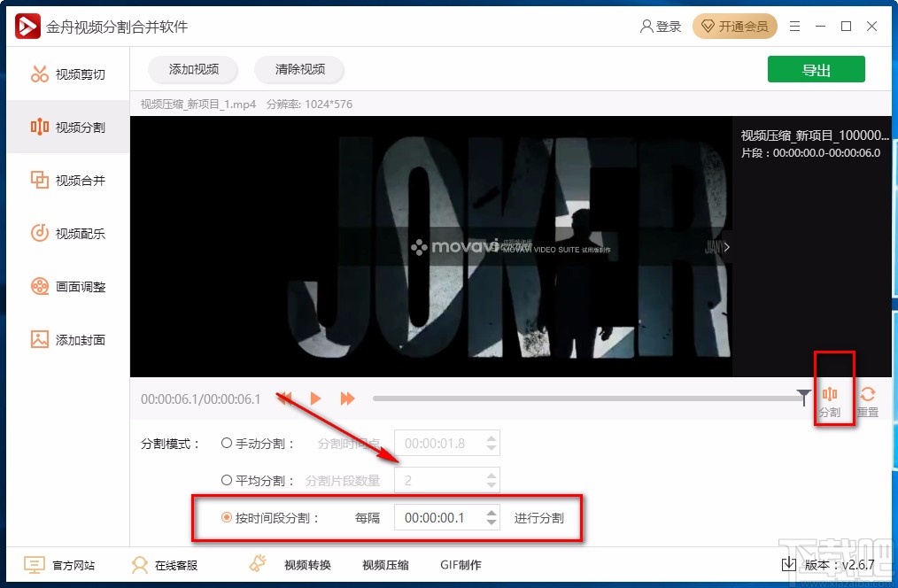898x588 pixels.
Task: Click the 开通会员 membership button
Action: click(x=735, y=27)
